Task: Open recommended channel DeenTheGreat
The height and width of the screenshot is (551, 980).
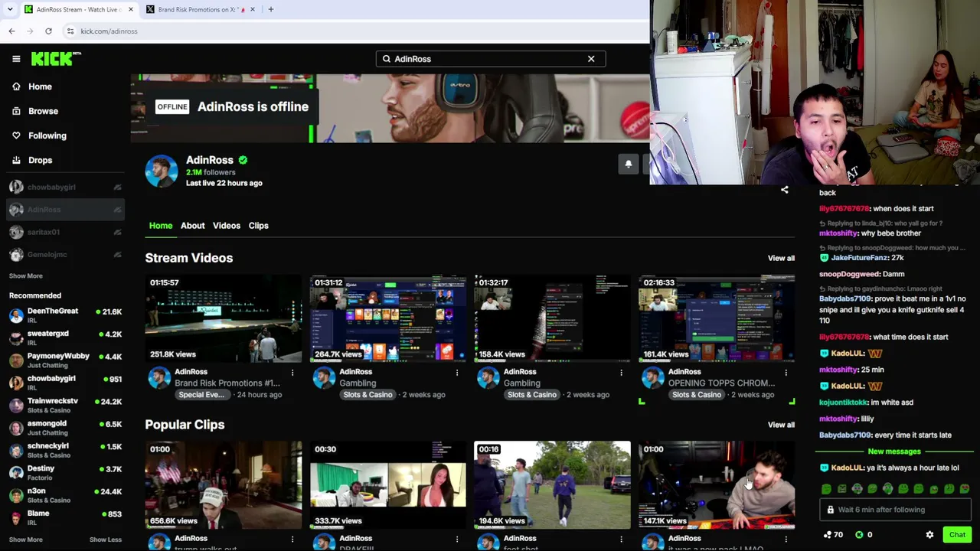Action: [x=65, y=315]
